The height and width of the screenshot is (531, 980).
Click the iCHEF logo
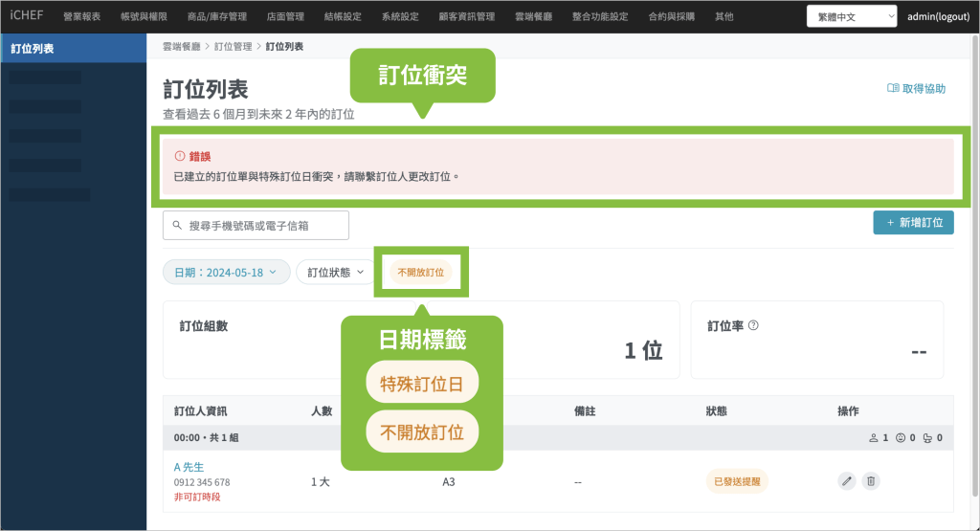click(25, 16)
